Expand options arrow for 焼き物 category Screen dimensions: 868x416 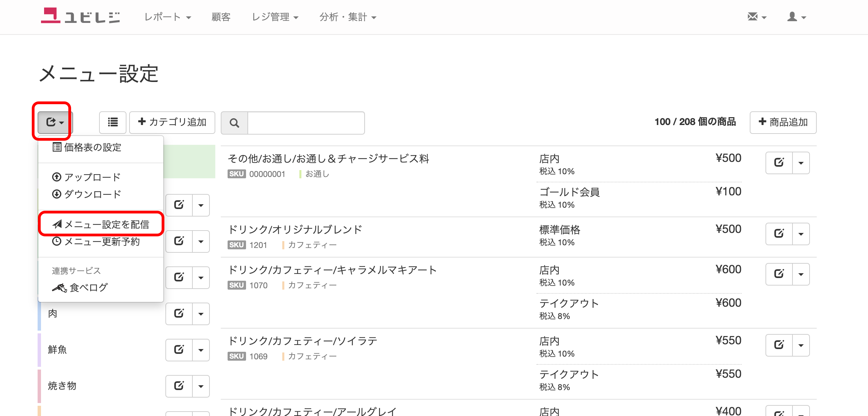(x=201, y=386)
